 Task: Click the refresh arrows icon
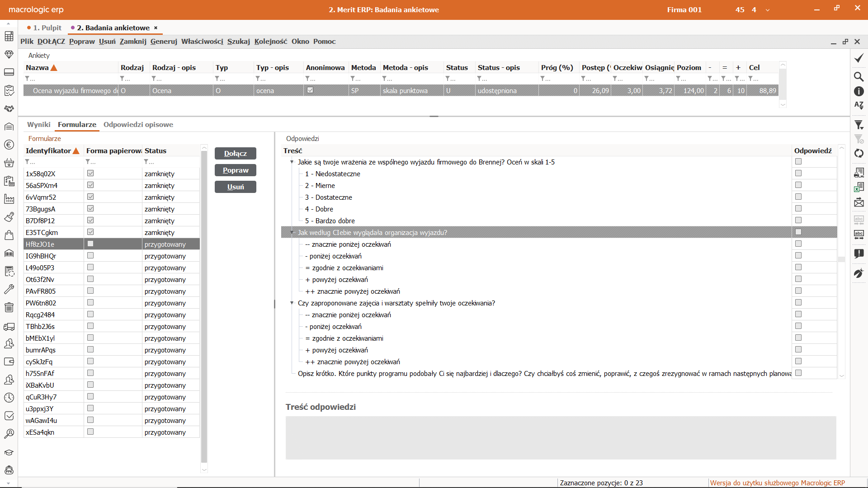(859, 153)
